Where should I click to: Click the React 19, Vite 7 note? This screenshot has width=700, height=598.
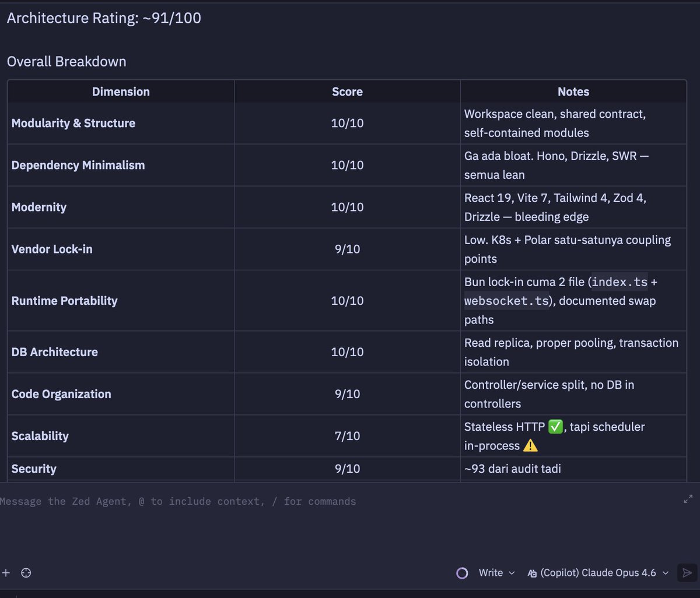click(555, 207)
